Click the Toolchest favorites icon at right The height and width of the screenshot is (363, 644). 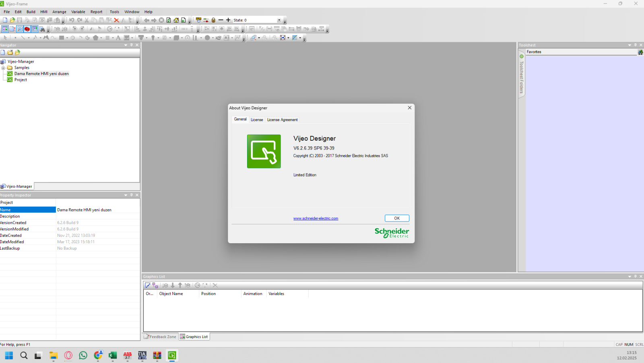[x=640, y=52]
